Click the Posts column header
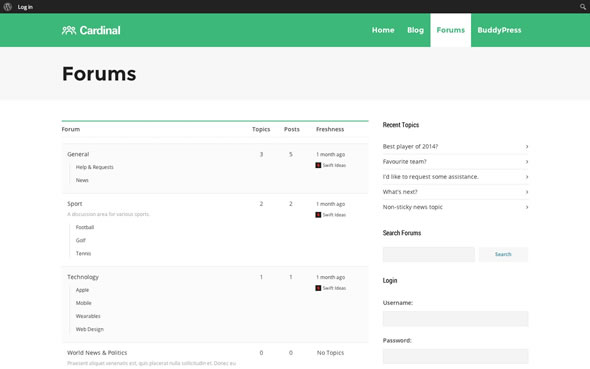Screen dimensions: 590x369 coord(292,129)
